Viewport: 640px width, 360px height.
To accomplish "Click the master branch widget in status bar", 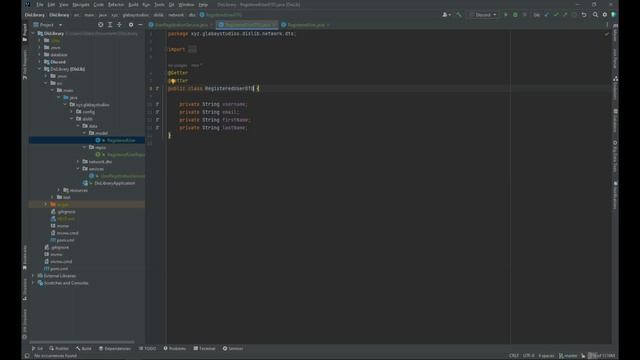I will tap(568, 356).
